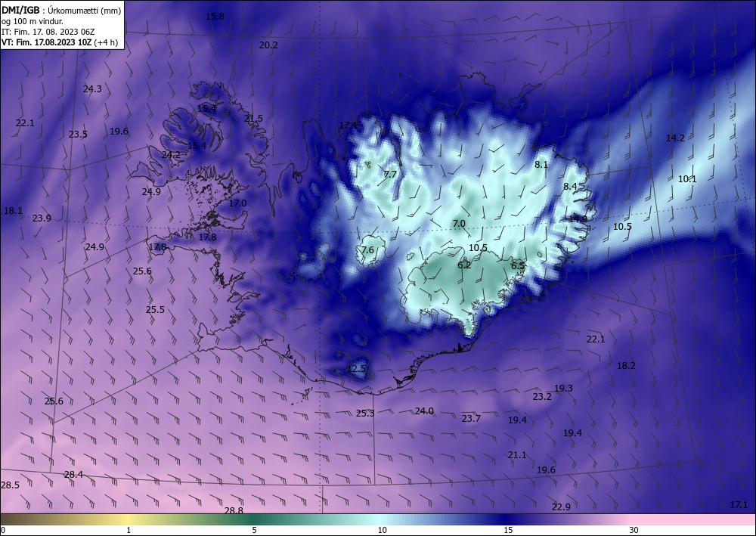Click the color scale tick label 30
This screenshot has height=536, width=756.
coord(634,530)
